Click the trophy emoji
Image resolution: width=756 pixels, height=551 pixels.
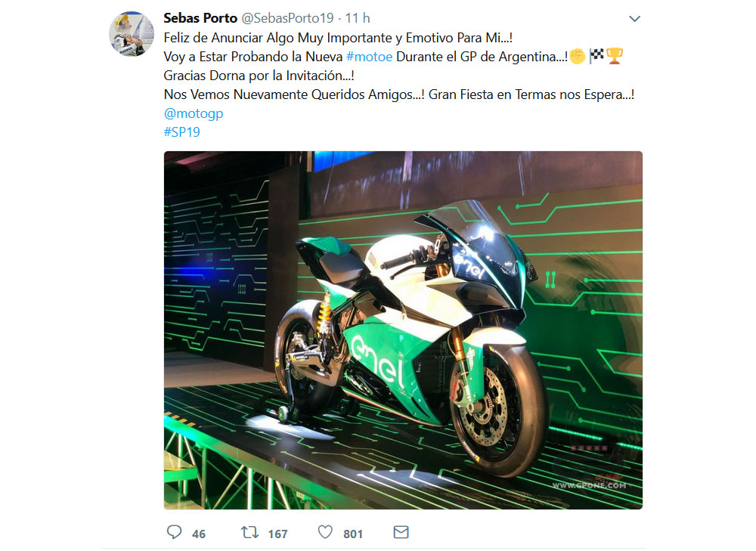[615, 57]
